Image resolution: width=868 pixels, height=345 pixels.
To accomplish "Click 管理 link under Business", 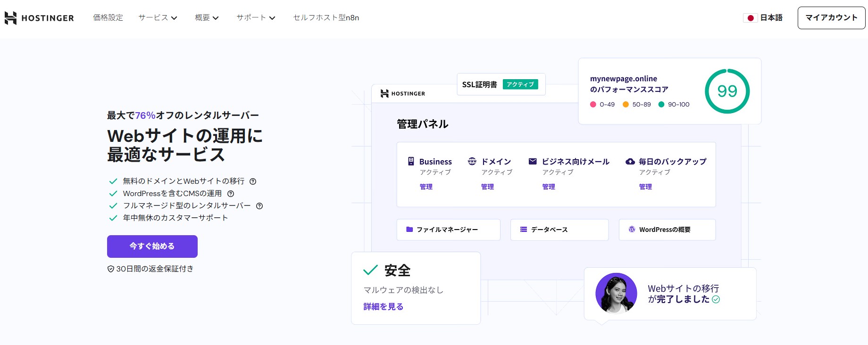I will tap(426, 187).
